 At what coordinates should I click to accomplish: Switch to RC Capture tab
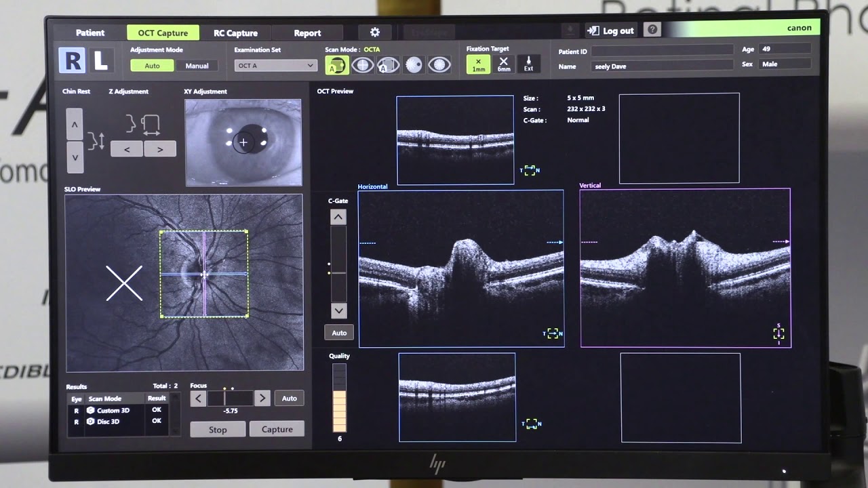(x=235, y=33)
